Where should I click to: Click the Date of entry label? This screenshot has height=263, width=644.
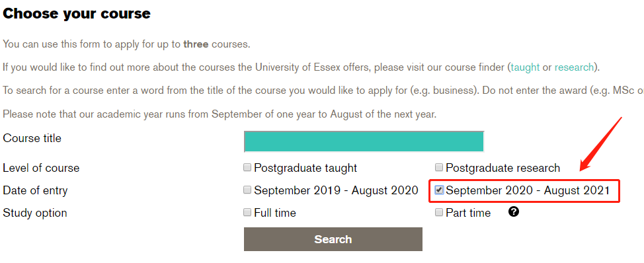pyautogui.click(x=35, y=191)
